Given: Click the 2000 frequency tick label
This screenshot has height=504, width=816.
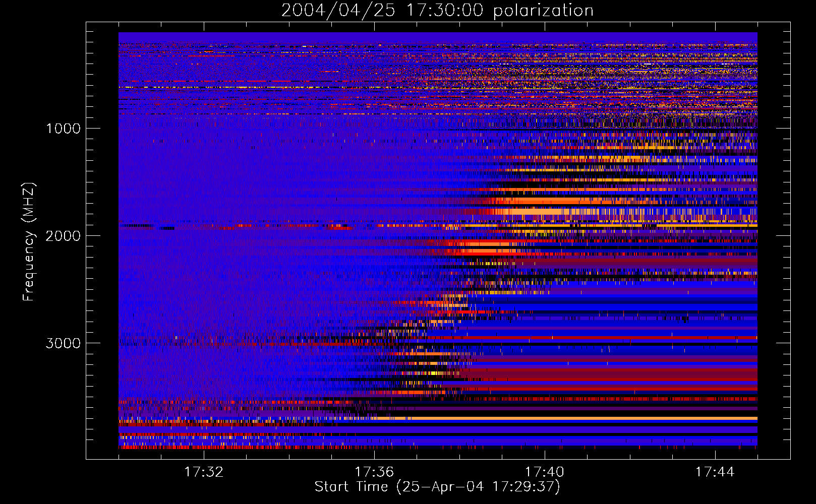Looking at the screenshot, I should [x=63, y=236].
